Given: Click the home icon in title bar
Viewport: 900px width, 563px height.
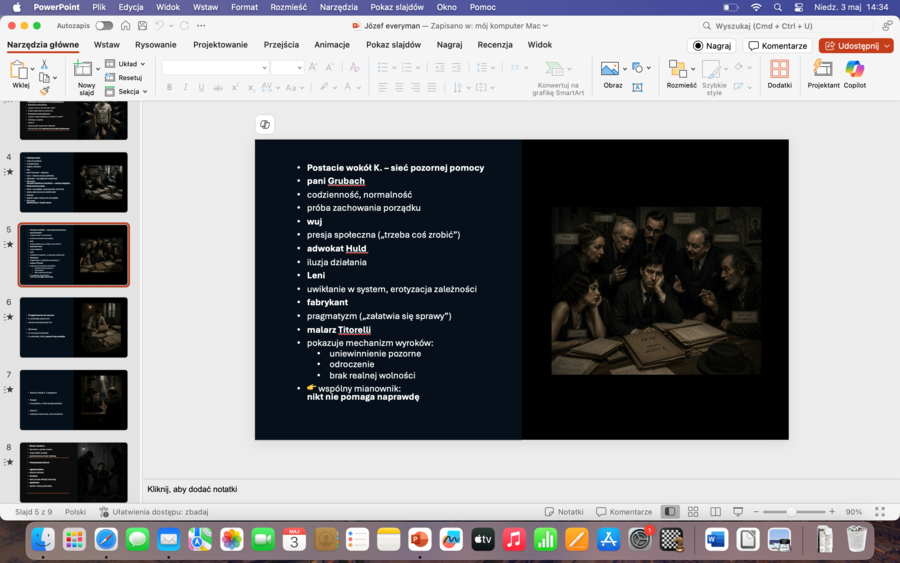Looking at the screenshot, I should [125, 26].
